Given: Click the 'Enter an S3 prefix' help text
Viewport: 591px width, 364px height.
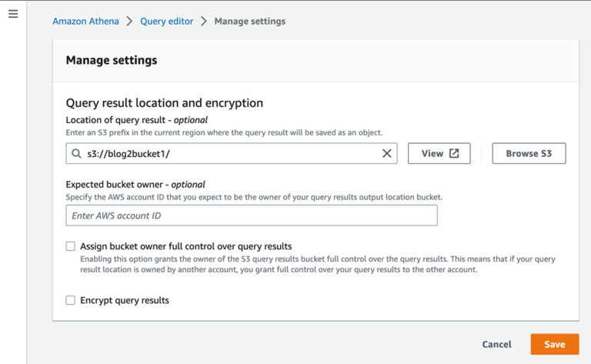Looking at the screenshot, I should tap(224, 132).
